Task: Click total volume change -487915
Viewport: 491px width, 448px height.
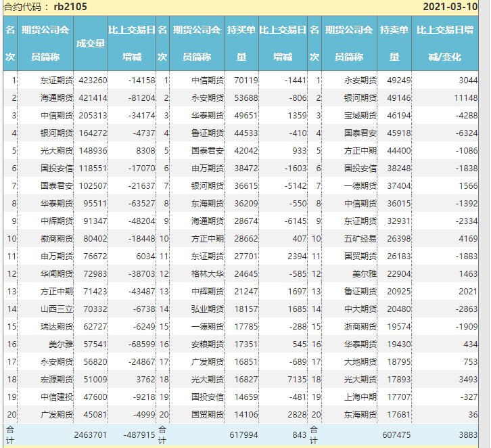Action: pyautogui.click(x=139, y=435)
